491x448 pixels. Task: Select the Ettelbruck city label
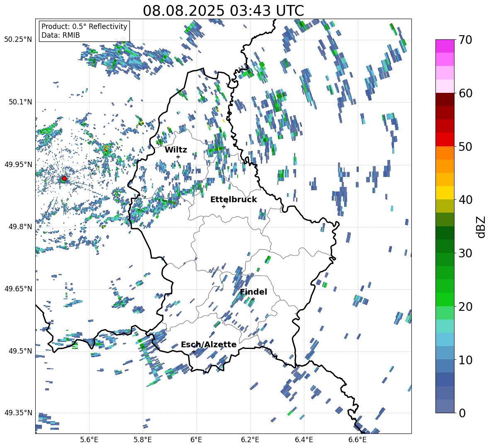tap(233, 200)
